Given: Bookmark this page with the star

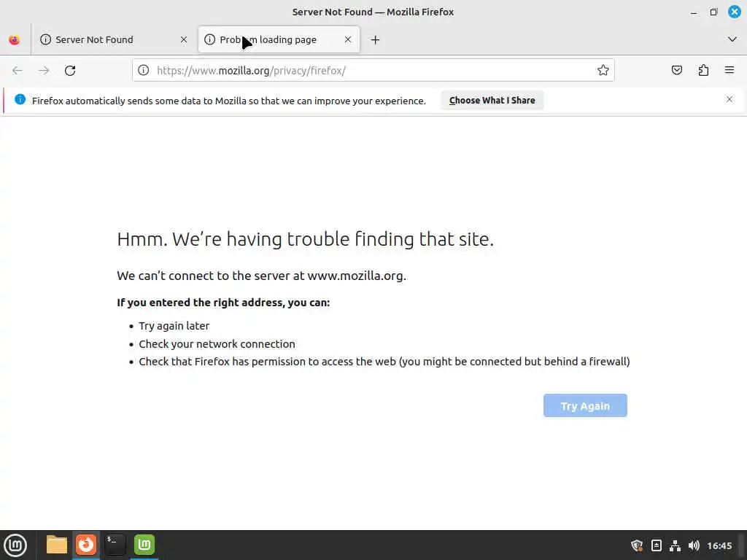Looking at the screenshot, I should click(603, 71).
